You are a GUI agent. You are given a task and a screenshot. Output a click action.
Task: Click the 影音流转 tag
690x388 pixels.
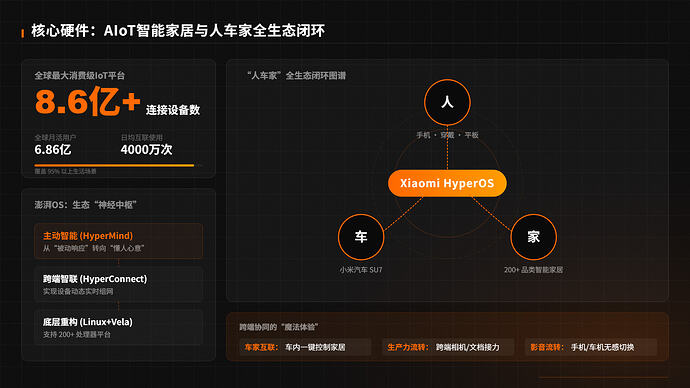591,347
